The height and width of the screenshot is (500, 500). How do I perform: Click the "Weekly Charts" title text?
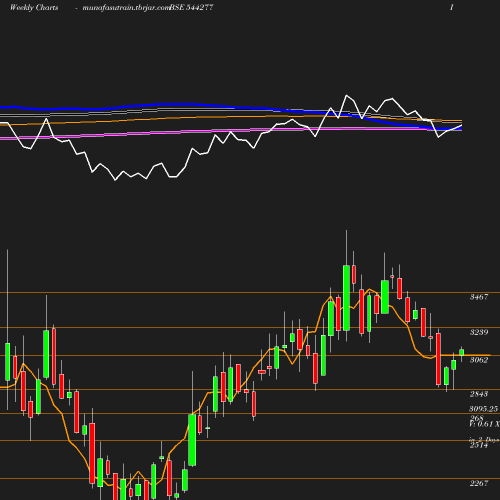pos(34,8)
